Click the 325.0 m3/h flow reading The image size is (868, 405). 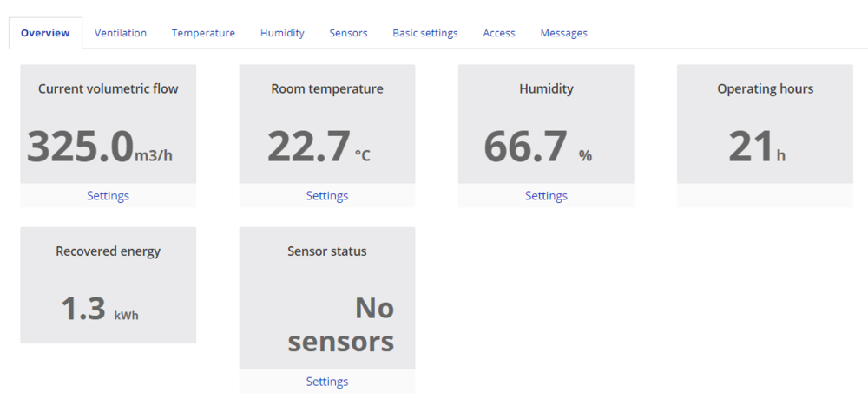100,147
